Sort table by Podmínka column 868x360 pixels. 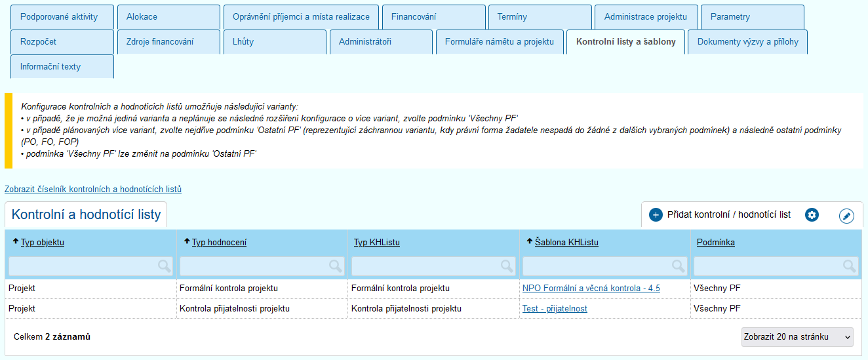click(715, 243)
